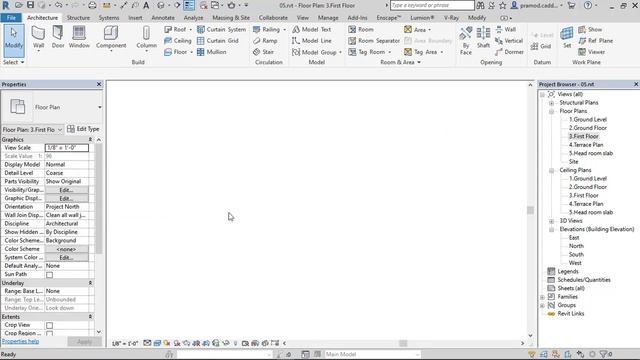Select the Railing tool
The width and height of the screenshot is (640, 360).
(269, 29)
